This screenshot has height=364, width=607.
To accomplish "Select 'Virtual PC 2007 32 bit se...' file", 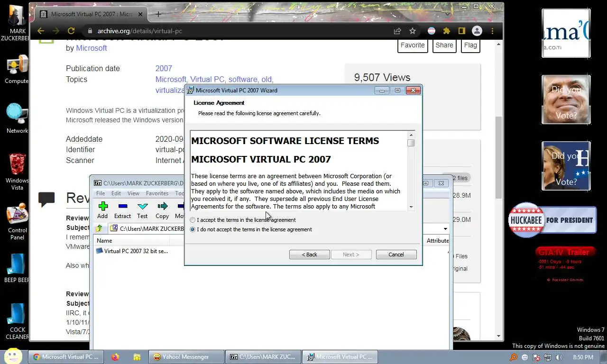I will (132, 251).
